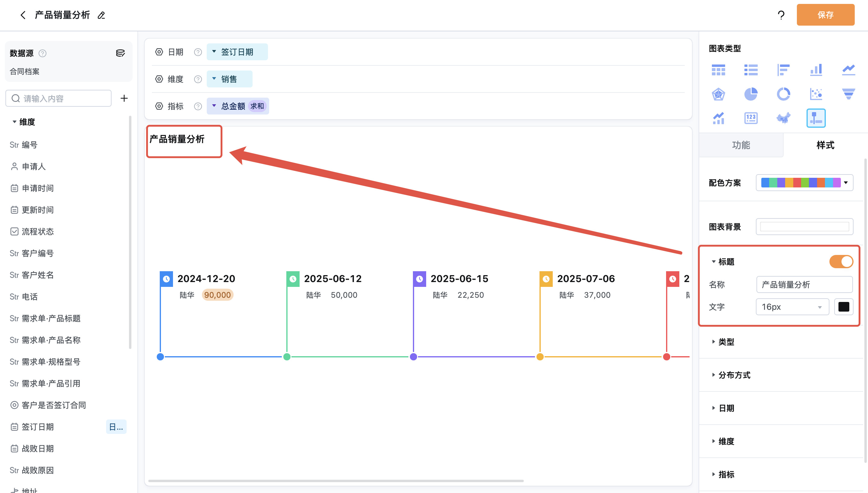Select the 更新时间 field in the list
The height and width of the screenshot is (493, 868).
(32, 210)
